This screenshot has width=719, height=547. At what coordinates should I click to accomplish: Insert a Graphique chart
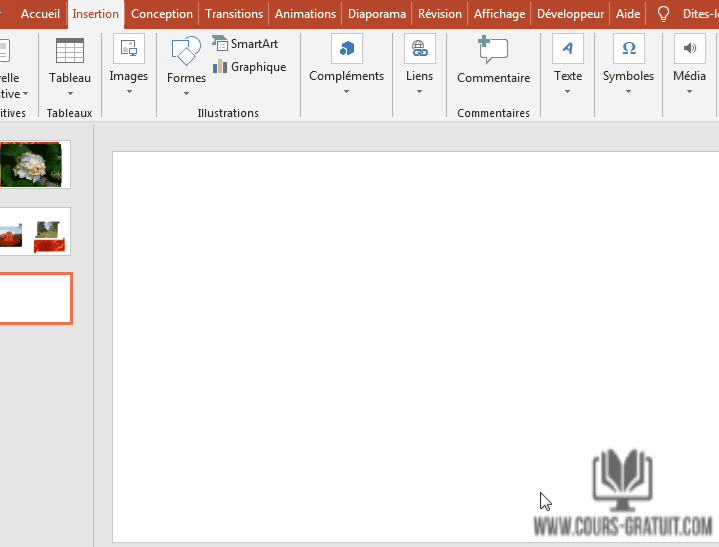click(x=249, y=67)
